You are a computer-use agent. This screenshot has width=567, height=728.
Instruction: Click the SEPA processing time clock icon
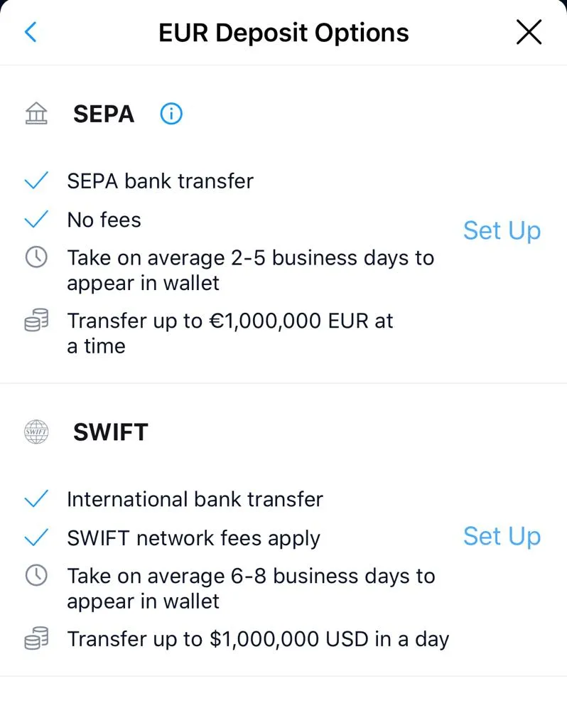[x=36, y=257]
